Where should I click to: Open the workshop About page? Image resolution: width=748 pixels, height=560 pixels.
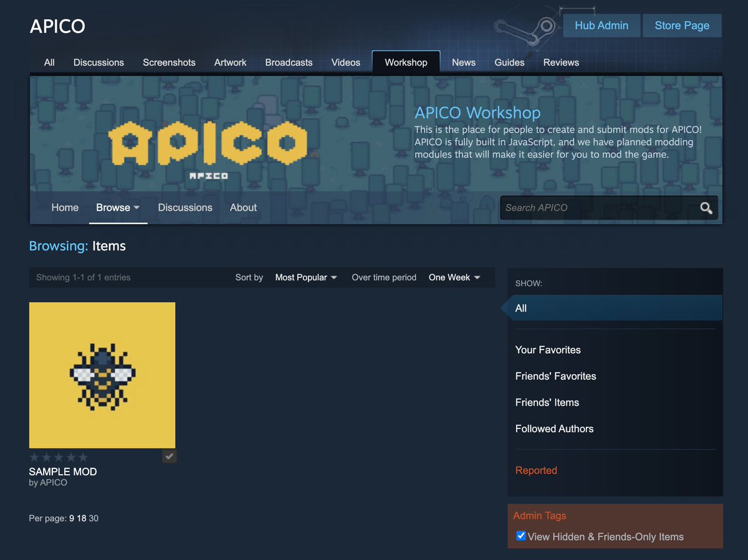pos(243,207)
